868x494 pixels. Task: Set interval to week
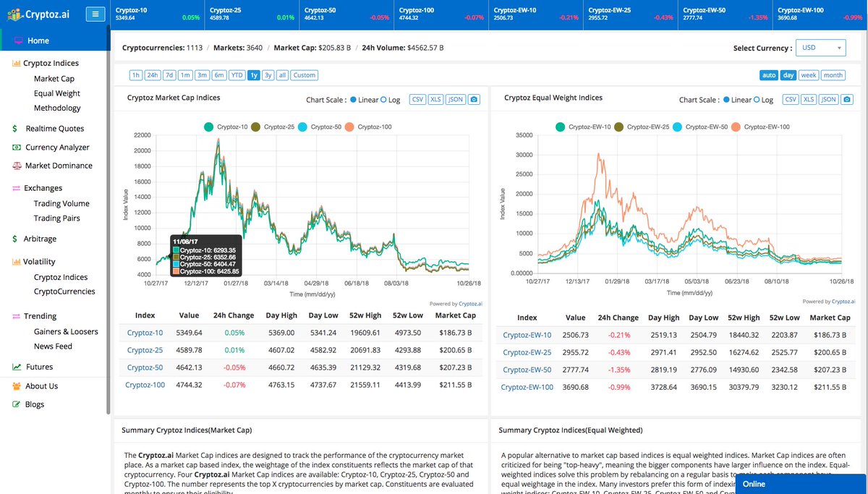pos(809,75)
